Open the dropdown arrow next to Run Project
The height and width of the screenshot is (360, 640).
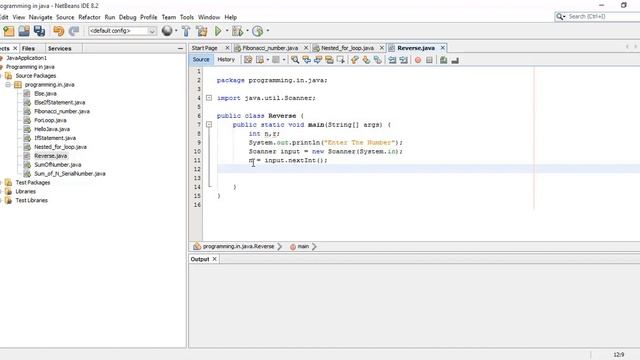pyautogui.click(x=227, y=31)
